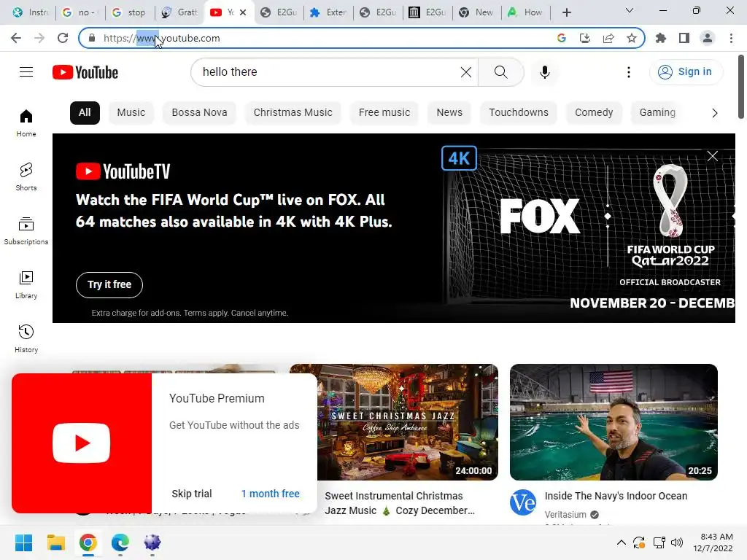747x560 pixels.
Task: Open YouTube settings three-dot menu
Action: pos(629,72)
